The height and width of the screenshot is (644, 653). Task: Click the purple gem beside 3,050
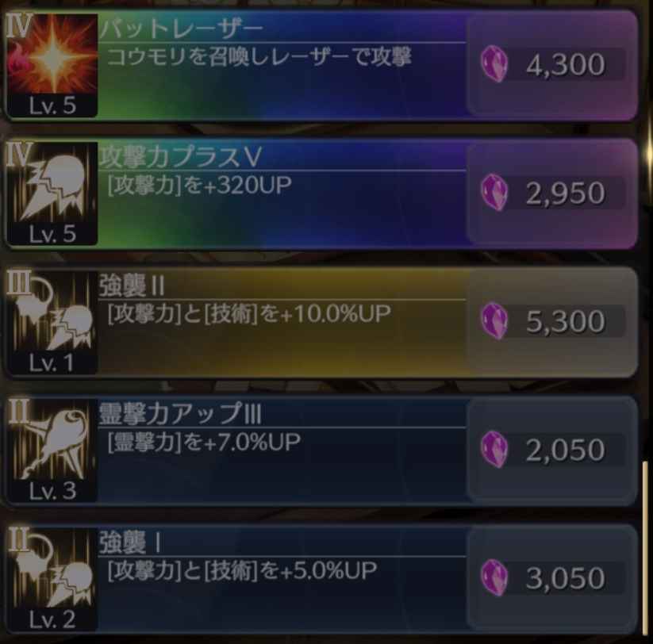point(494,577)
